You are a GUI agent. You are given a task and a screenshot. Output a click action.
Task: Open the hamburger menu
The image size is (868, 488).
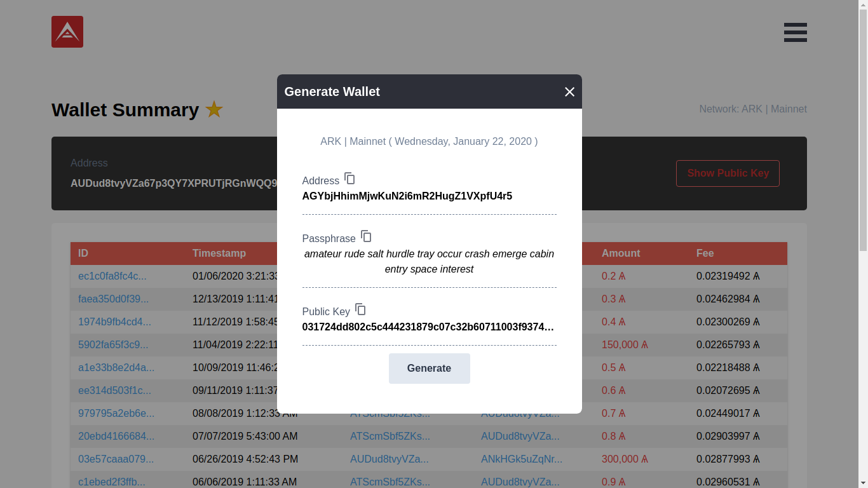coord(796,32)
